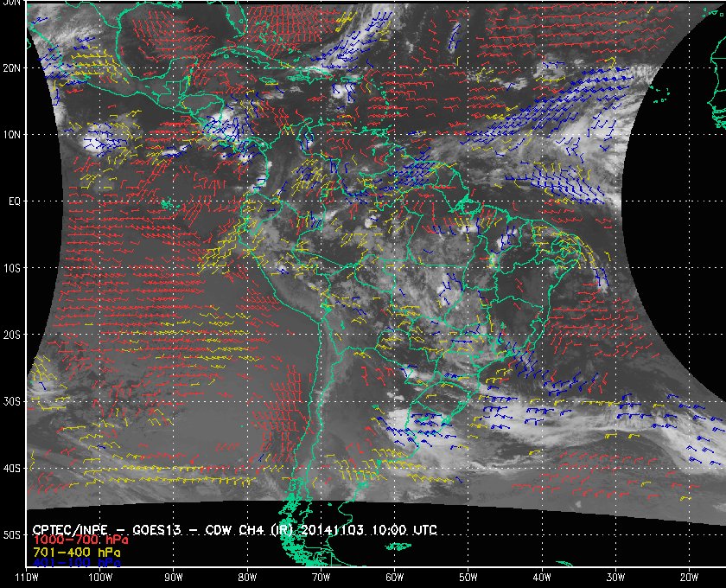Viewport: 726px width, 588px height.
Task: Click the red 1000-700 hPa legend entry
Action: [x=80, y=540]
